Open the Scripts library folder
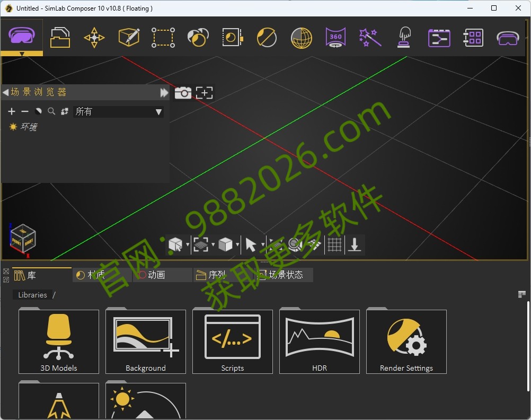 point(233,342)
